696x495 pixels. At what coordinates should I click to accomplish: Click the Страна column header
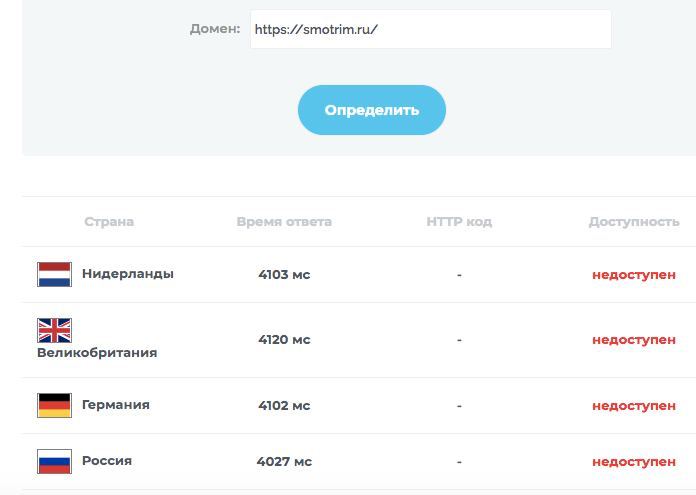[x=109, y=222]
